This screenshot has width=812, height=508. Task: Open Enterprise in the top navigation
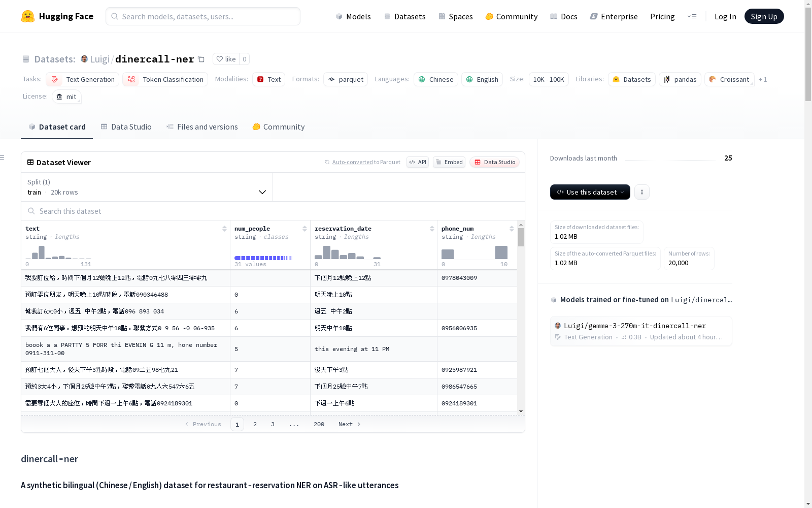614,16
